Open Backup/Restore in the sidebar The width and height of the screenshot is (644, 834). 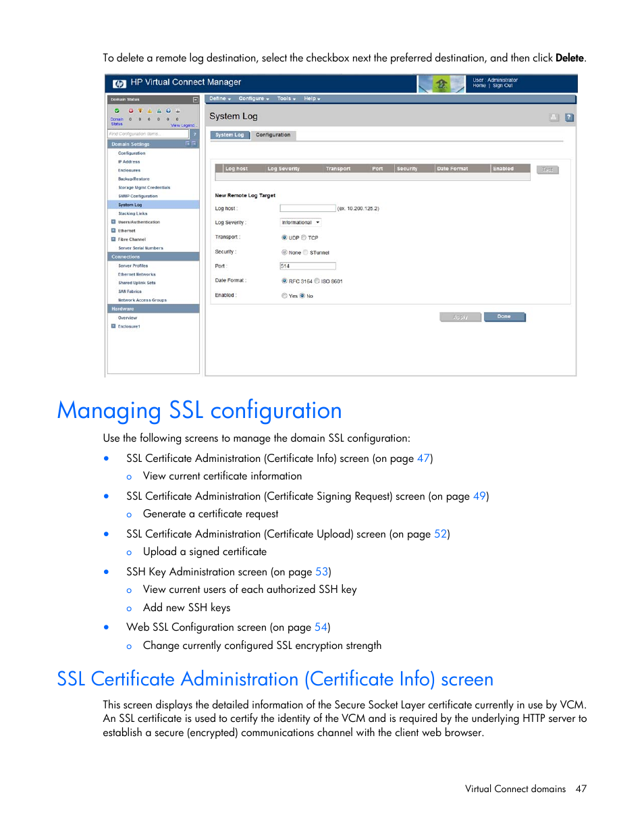click(134, 179)
